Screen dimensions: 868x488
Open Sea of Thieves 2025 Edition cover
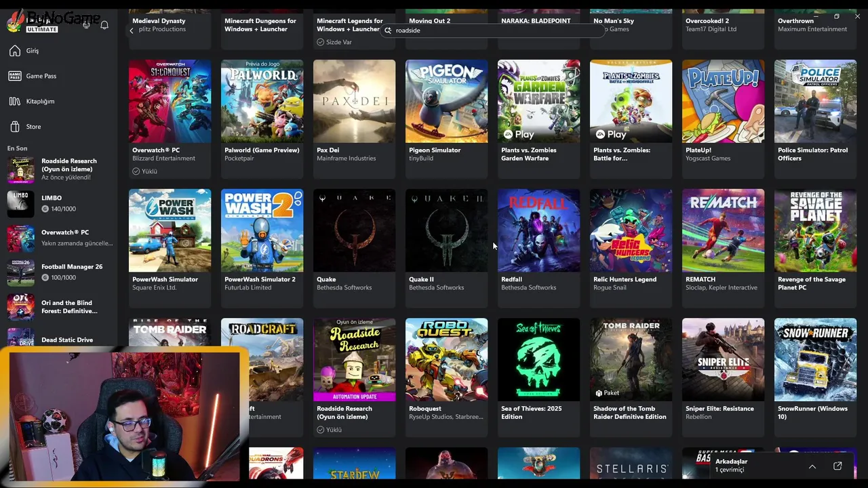tap(538, 360)
